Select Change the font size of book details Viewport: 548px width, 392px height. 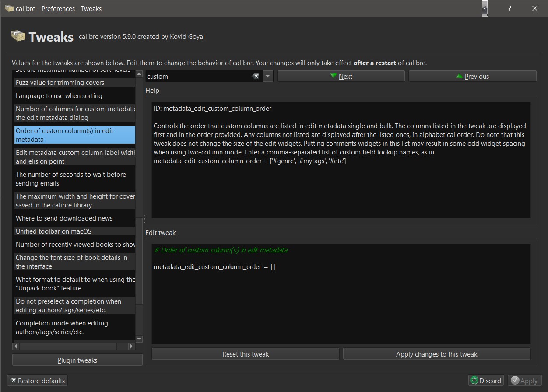[x=74, y=262]
